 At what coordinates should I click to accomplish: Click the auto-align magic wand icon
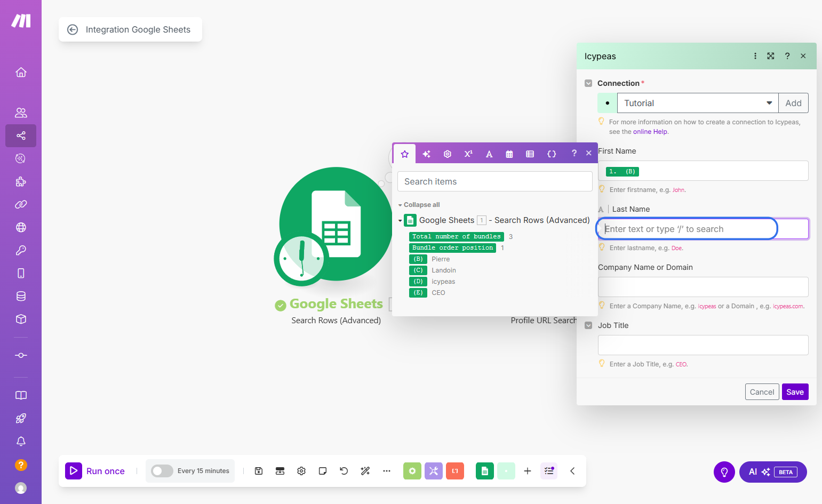365,471
